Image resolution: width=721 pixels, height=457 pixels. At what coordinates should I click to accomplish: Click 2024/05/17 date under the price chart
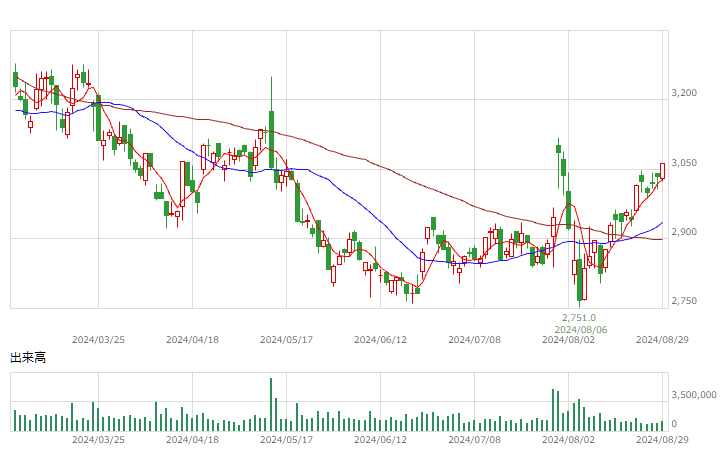286,340
